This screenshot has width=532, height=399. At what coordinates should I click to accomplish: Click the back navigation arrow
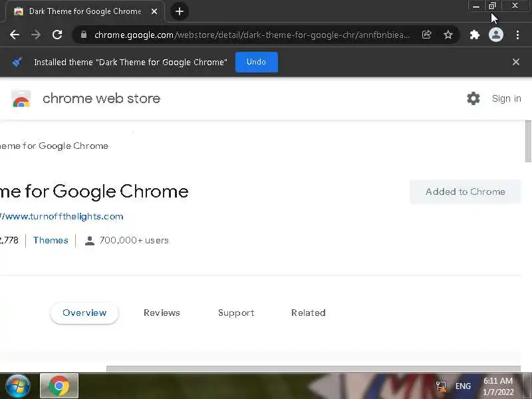15,35
